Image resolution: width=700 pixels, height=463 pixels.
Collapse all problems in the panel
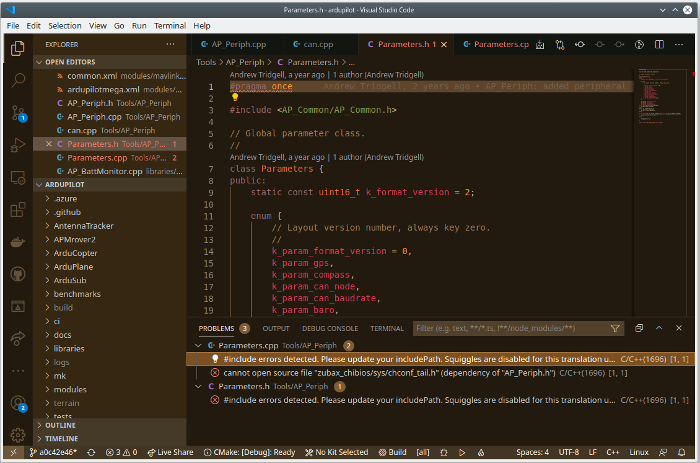tap(639, 328)
